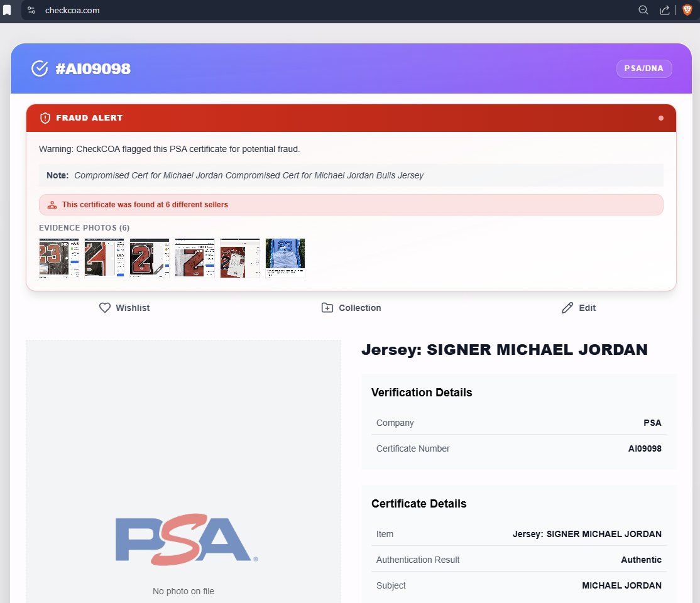Click 'Jersey: SIGNER MICHAEL JORDAN' heading
Screen dimensions: 700x603
[x=505, y=349]
